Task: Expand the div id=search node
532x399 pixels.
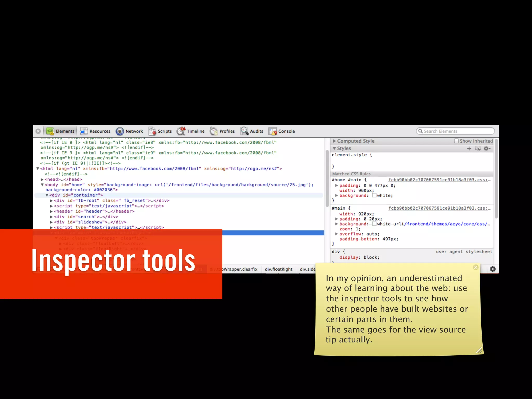Action: (51, 217)
